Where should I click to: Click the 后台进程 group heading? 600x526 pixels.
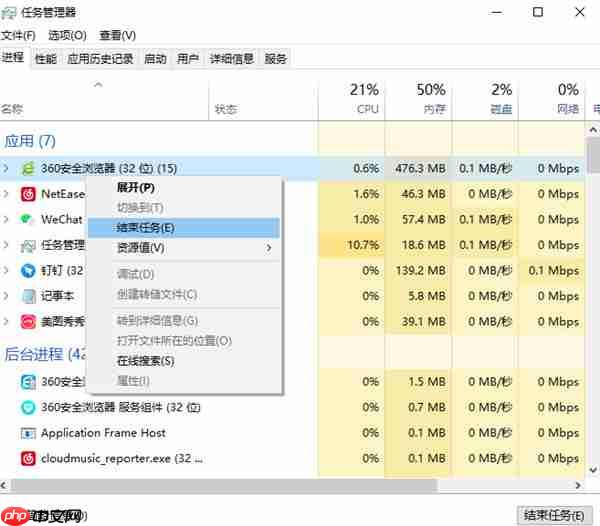click(x=45, y=354)
